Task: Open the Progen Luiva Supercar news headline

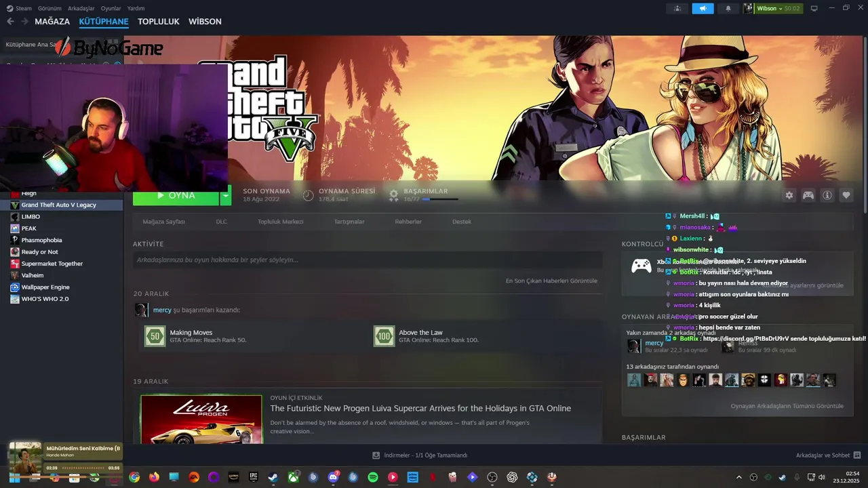Action: point(420,409)
